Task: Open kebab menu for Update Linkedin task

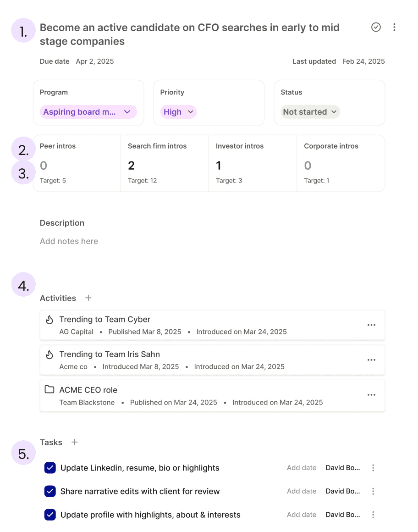Action: [373, 468]
